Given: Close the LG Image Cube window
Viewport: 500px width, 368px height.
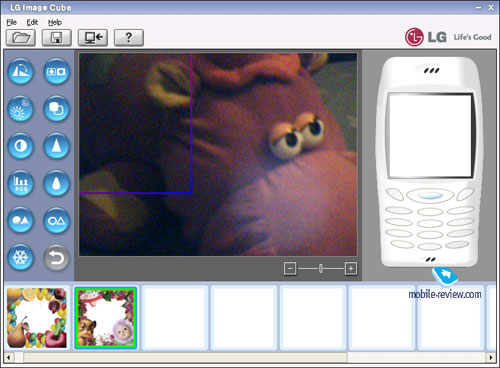Looking at the screenshot, I should click(x=491, y=7).
